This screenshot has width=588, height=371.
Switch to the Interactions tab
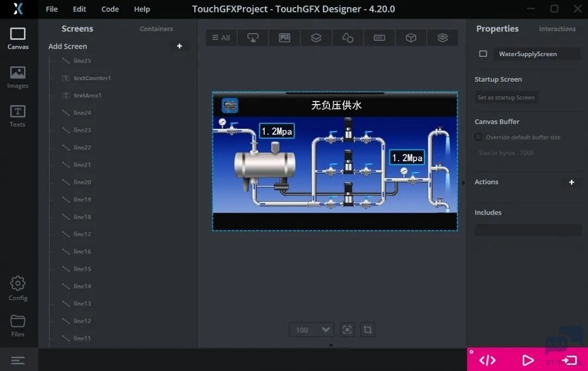(557, 29)
